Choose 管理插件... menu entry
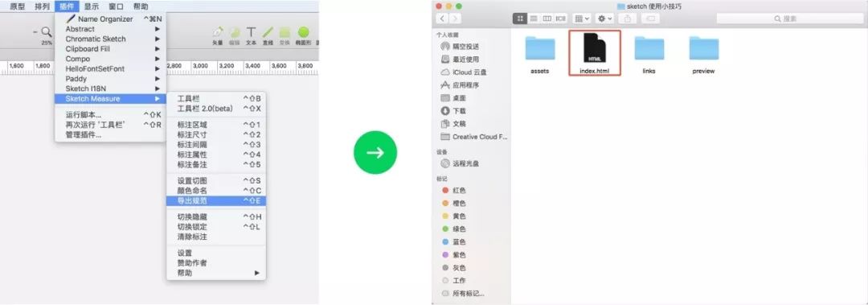This screenshot has height=305, width=868. [x=111, y=134]
